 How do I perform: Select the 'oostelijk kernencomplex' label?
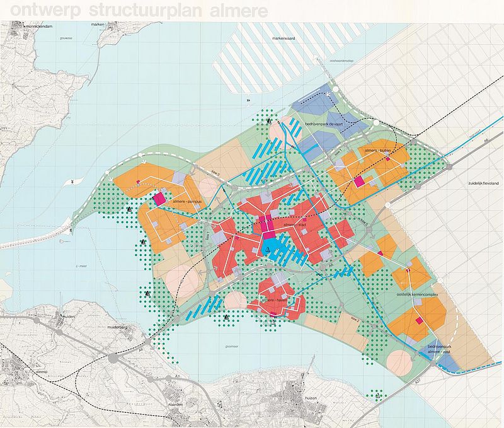[416, 296]
